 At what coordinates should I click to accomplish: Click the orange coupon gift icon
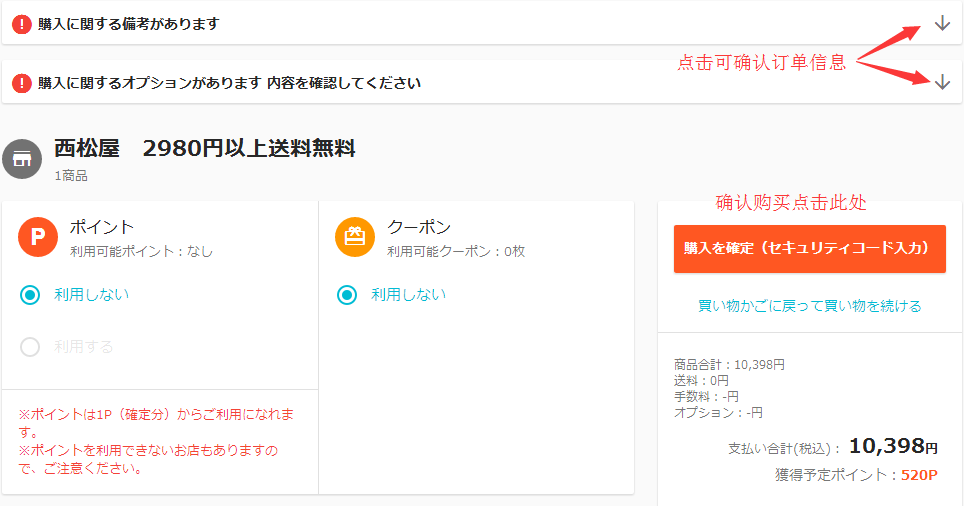pos(355,237)
